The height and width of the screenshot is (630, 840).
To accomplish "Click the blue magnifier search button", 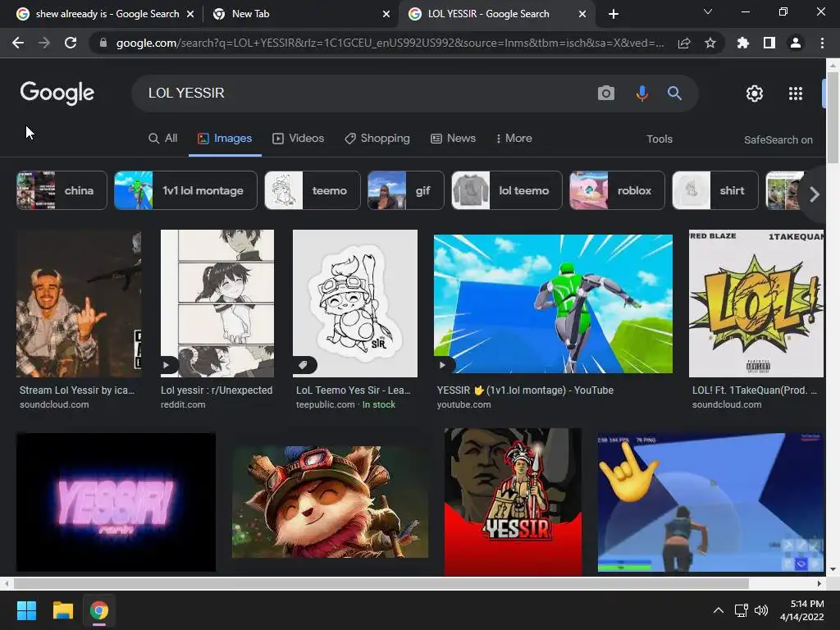I will point(674,94).
